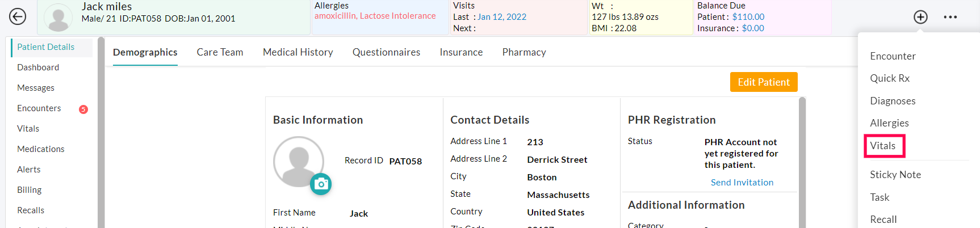Choose Encounter from the quick-add menu
This screenshot has height=228, width=980.
tap(893, 56)
